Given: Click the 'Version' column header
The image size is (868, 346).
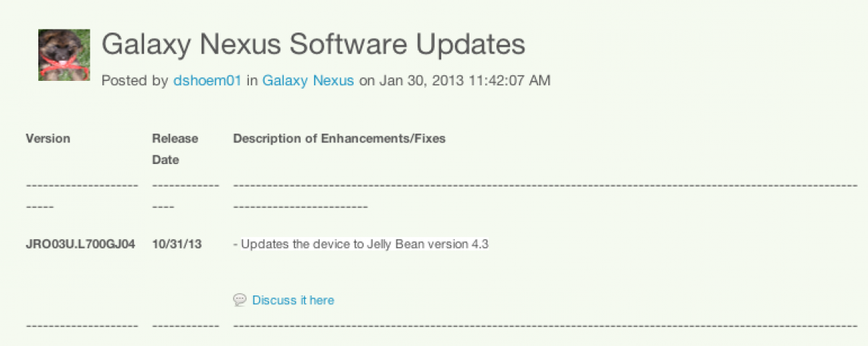Looking at the screenshot, I should point(48,139).
